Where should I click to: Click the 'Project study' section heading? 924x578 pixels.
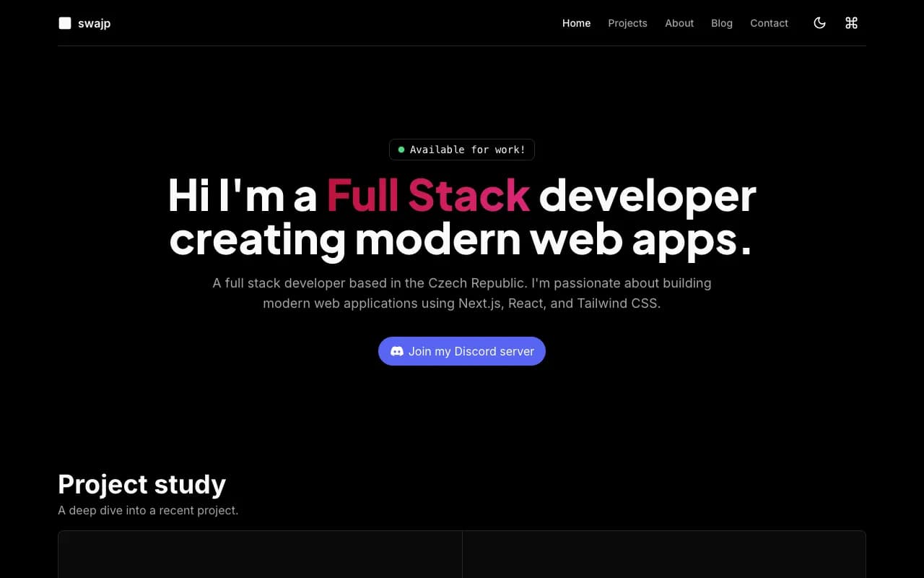tap(141, 484)
